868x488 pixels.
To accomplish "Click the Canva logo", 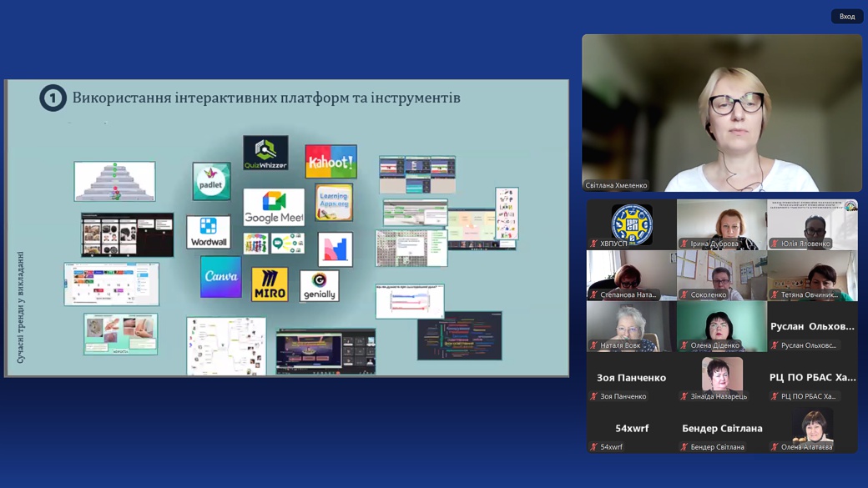I will click(221, 277).
